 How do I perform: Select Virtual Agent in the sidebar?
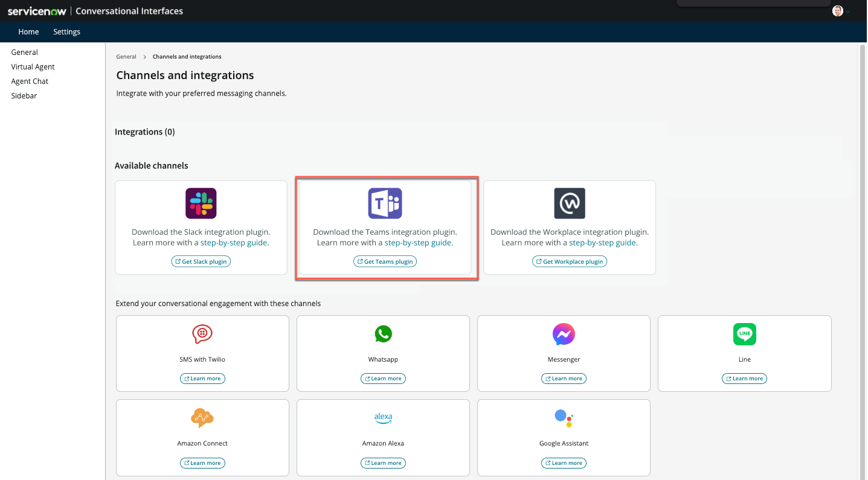pos(33,67)
